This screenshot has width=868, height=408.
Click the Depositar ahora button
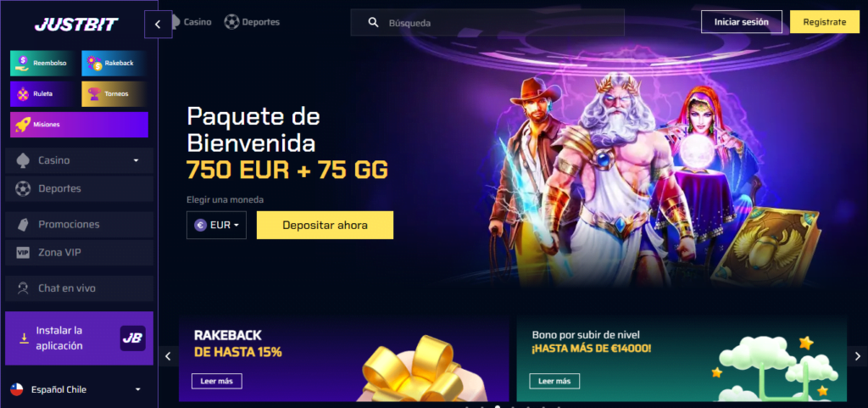point(325,226)
